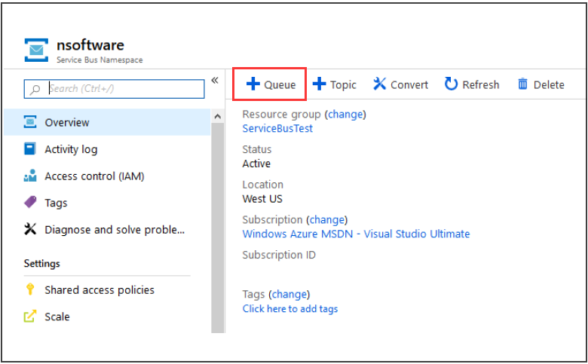Click the nsoftware namespace title

(90, 45)
